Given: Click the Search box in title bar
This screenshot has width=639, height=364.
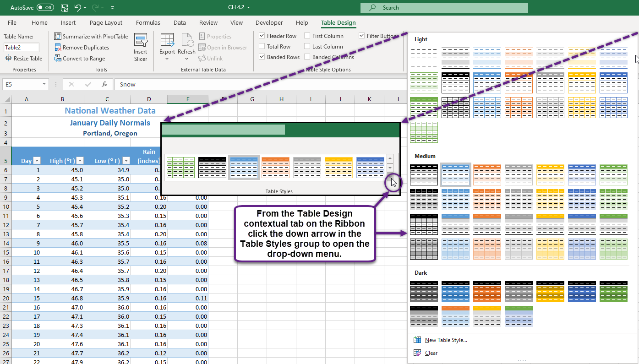Looking at the screenshot, I should pos(444,8).
